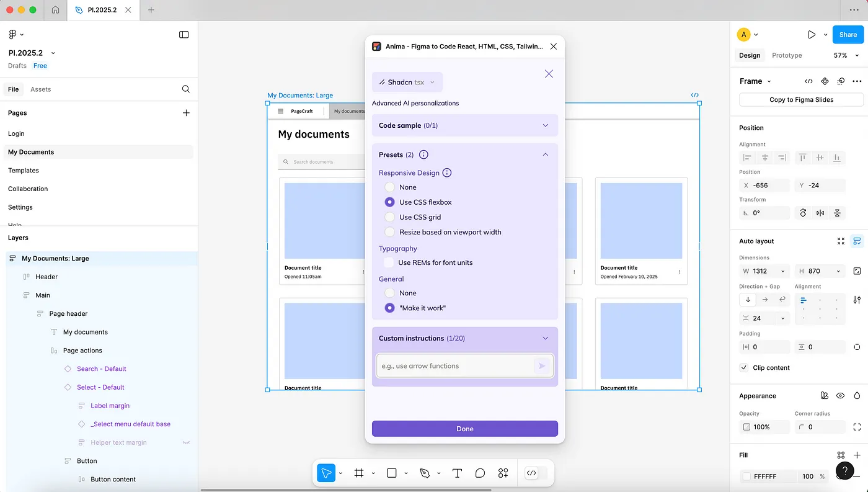The image size is (868, 492).
Task: Open the Shadcn tsx framework dropdown
Action: pos(407,82)
